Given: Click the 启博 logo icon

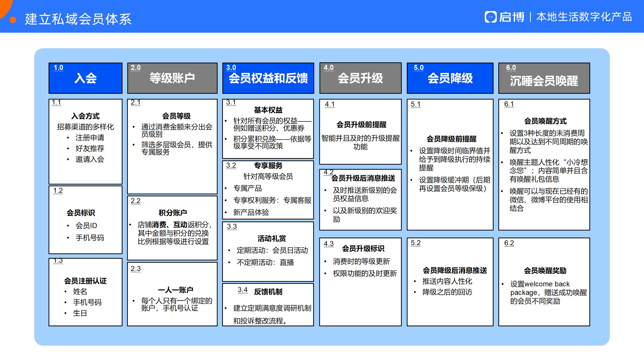Looking at the screenshot, I should (491, 17).
